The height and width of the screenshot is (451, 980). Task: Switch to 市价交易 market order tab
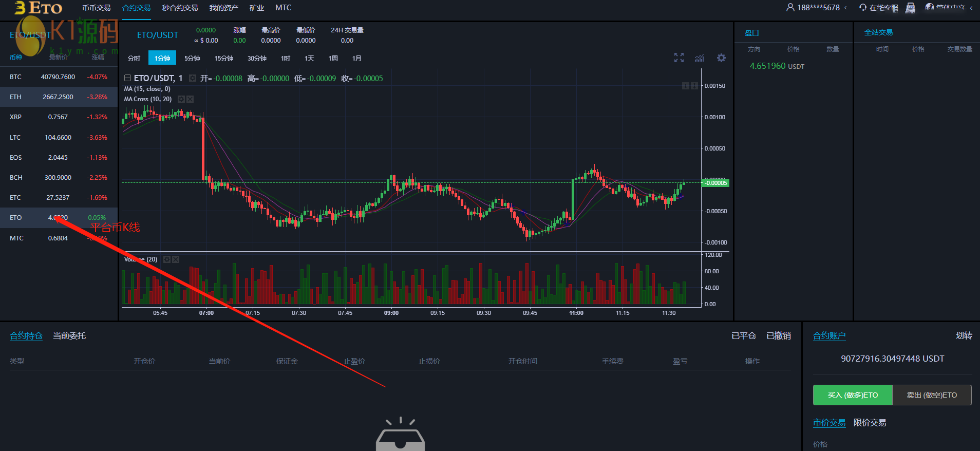(x=830, y=423)
